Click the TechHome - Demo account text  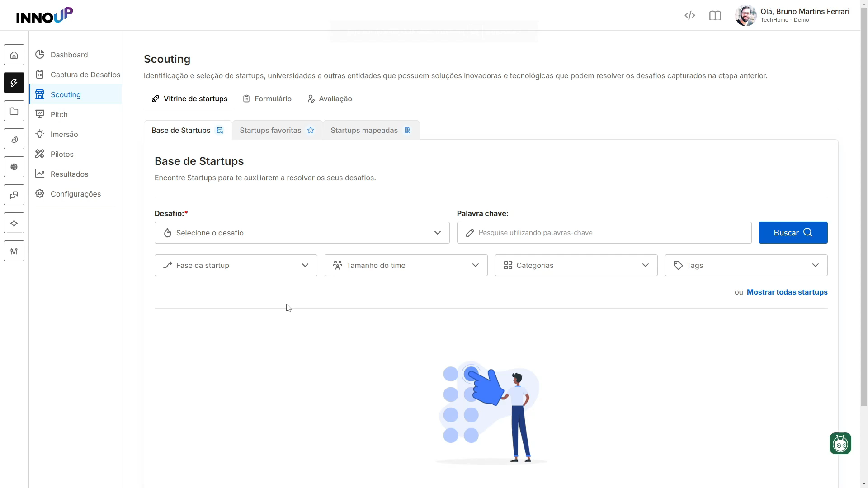pyautogui.click(x=784, y=20)
